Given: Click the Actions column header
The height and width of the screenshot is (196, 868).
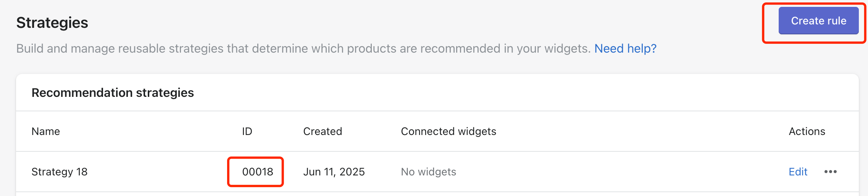Looking at the screenshot, I should [807, 132].
